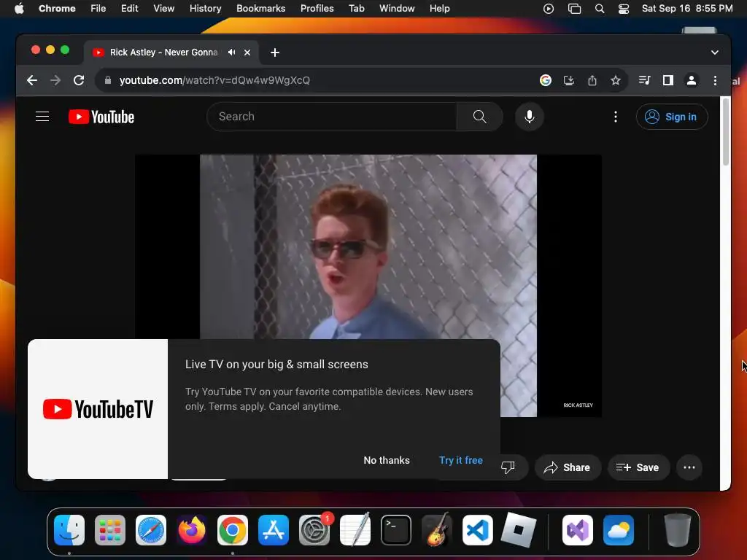Save the video to a playlist
Screen dimensions: 747x560
pos(638,467)
